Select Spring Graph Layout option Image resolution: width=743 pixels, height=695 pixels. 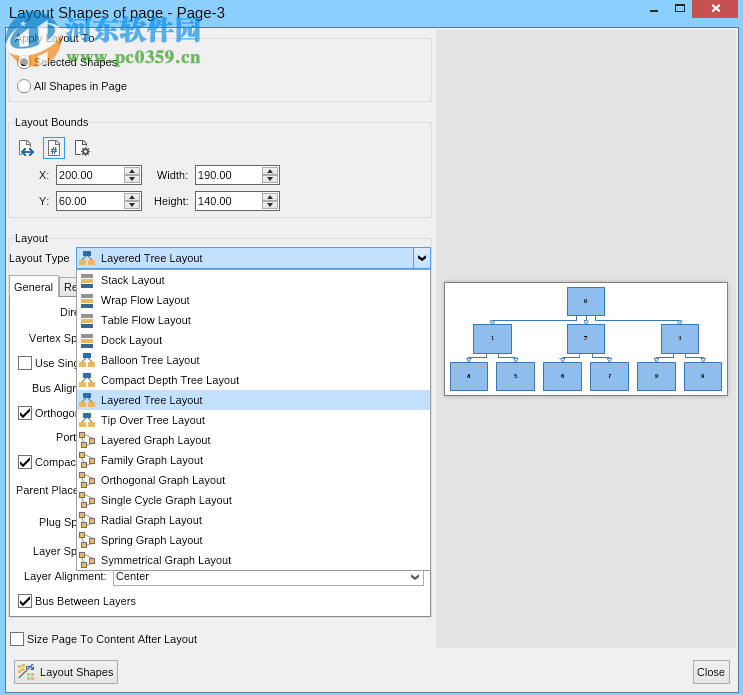tap(151, 540)
